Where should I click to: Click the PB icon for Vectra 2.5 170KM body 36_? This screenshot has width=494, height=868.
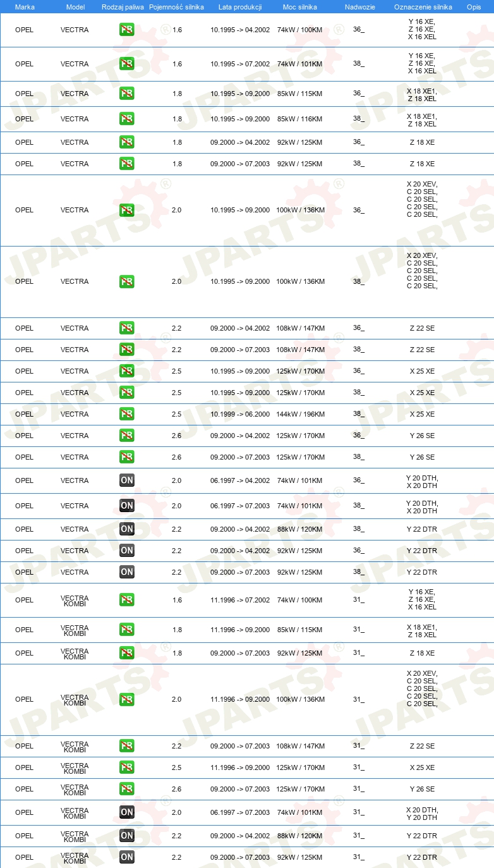pyautogui.click(x=127, y=370)
